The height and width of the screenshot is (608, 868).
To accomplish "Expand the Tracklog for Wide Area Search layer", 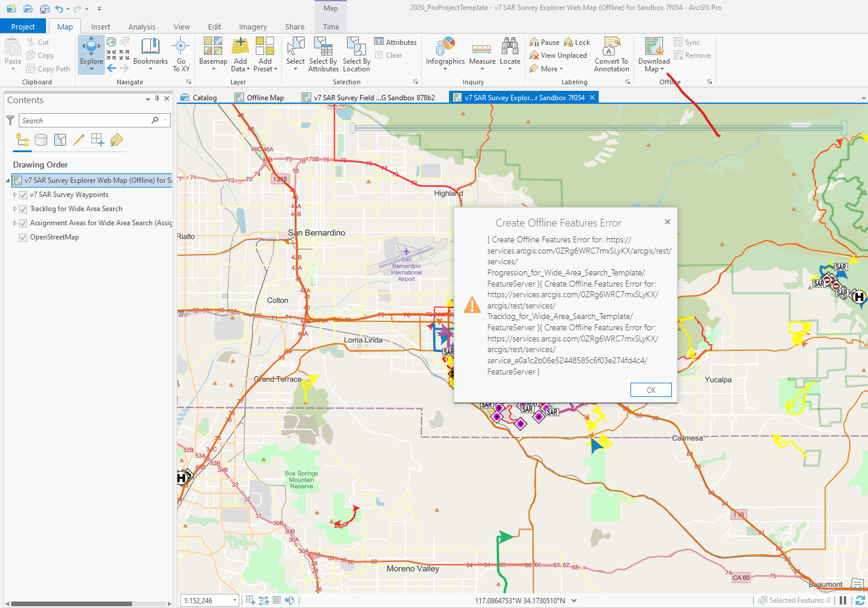I will tap(15, 209).
